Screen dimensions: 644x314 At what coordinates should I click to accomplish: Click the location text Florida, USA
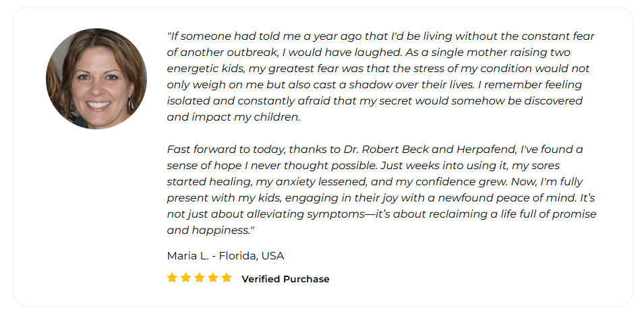[x=252, y=256]
